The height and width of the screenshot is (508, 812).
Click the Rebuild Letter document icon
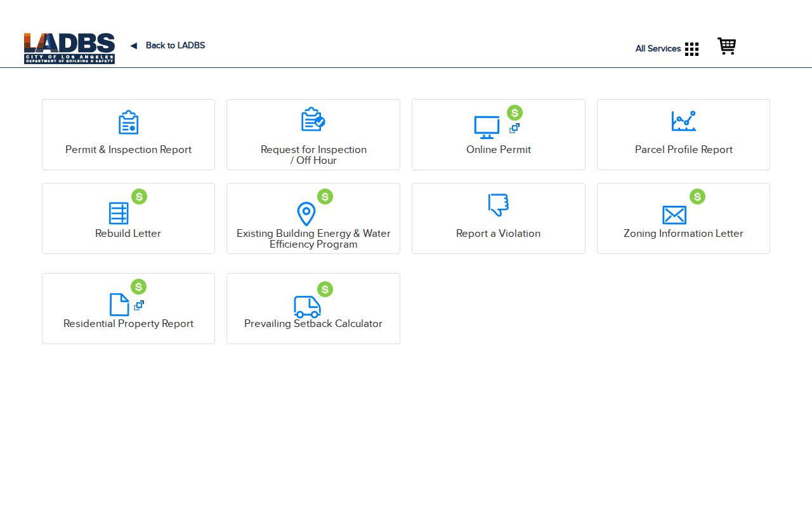[x=119, y=213]
